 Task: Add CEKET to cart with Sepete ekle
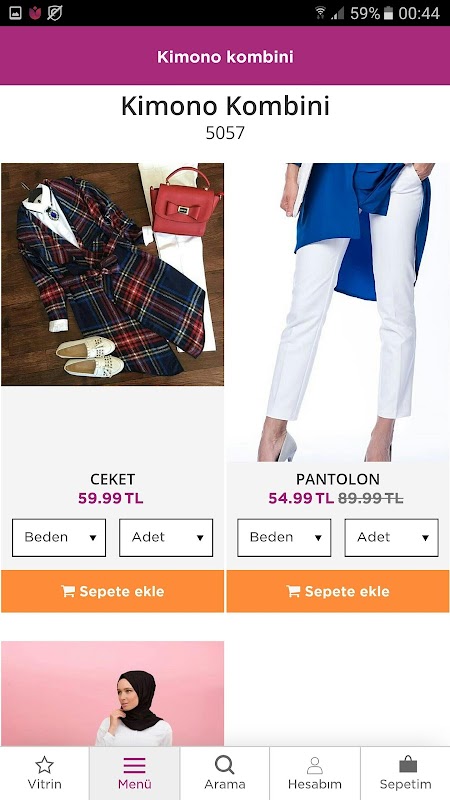click(x=113, y=591)
